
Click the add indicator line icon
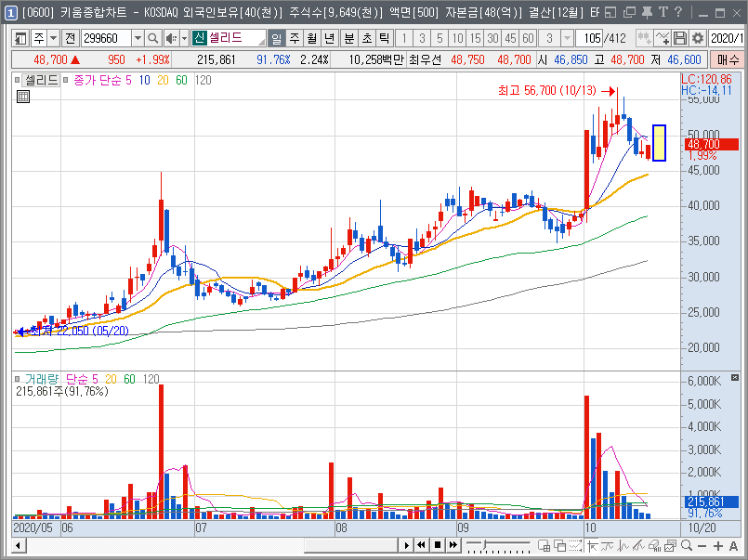pyautogui.click(x=663, y=38)
